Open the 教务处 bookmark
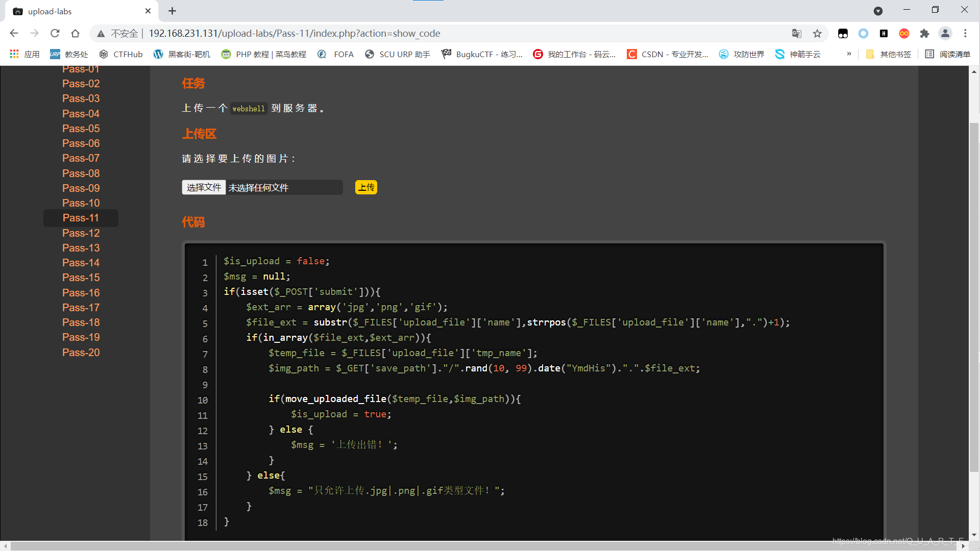Viewport: 980px width, 551px height. click(69, 54)
